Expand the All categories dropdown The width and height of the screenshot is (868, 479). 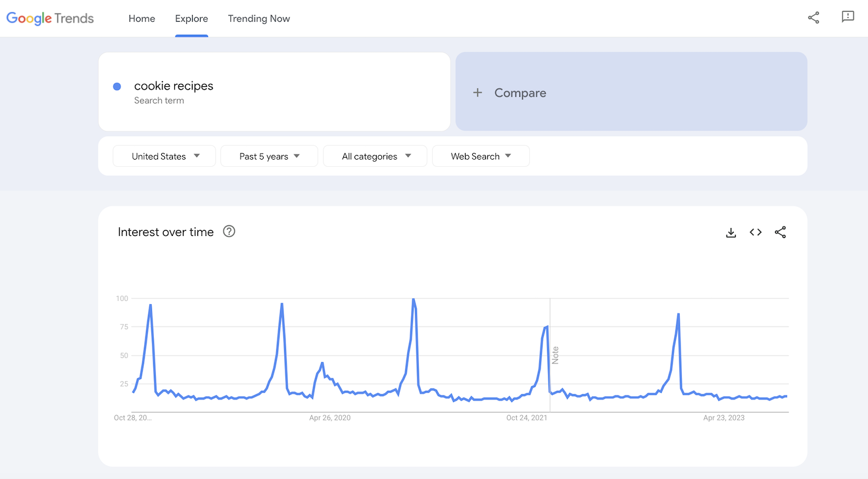click(x=375, y=156)
